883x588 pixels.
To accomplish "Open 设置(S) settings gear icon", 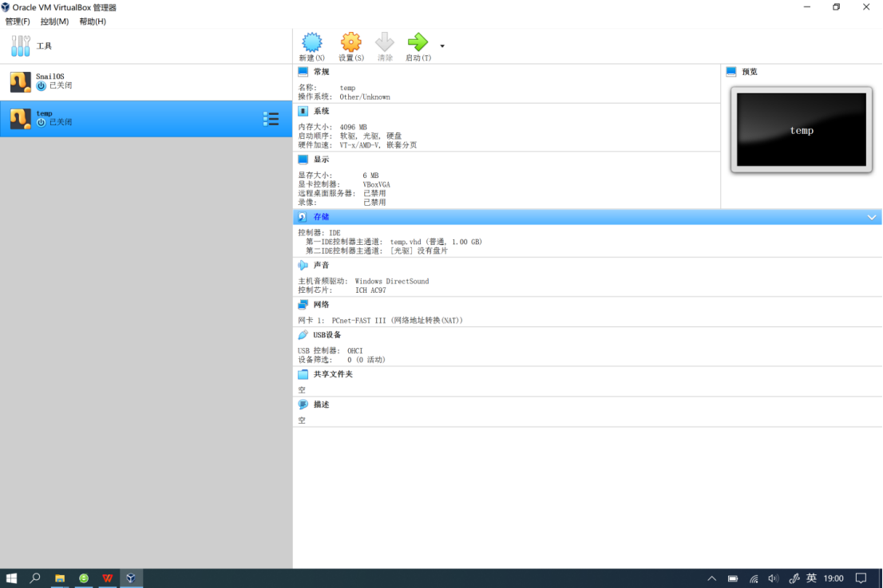I will coord(350,42).
